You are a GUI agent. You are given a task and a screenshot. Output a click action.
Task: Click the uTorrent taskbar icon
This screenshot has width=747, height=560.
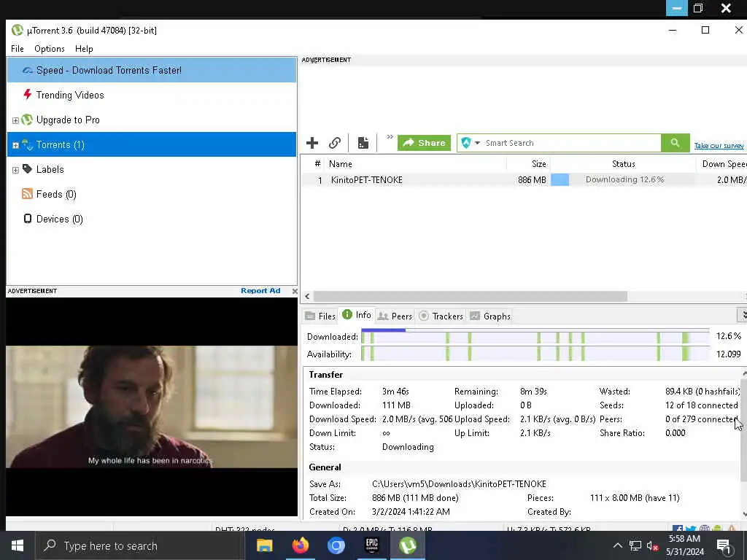point(407,545)
